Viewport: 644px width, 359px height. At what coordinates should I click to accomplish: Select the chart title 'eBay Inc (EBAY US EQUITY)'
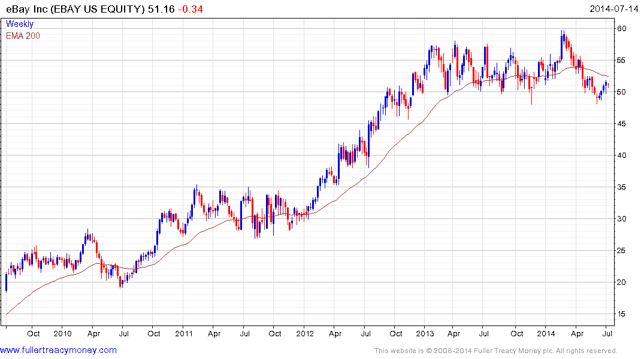pos(75,9)
